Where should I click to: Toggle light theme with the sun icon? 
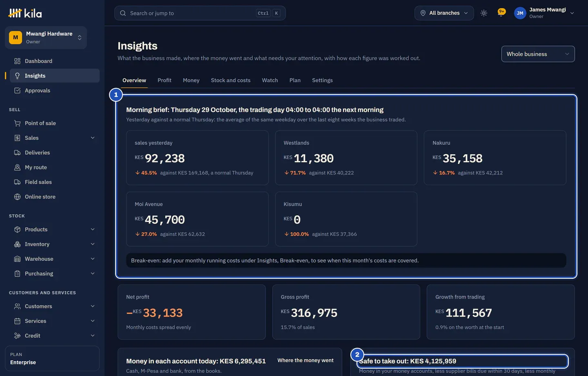[484, 13]
